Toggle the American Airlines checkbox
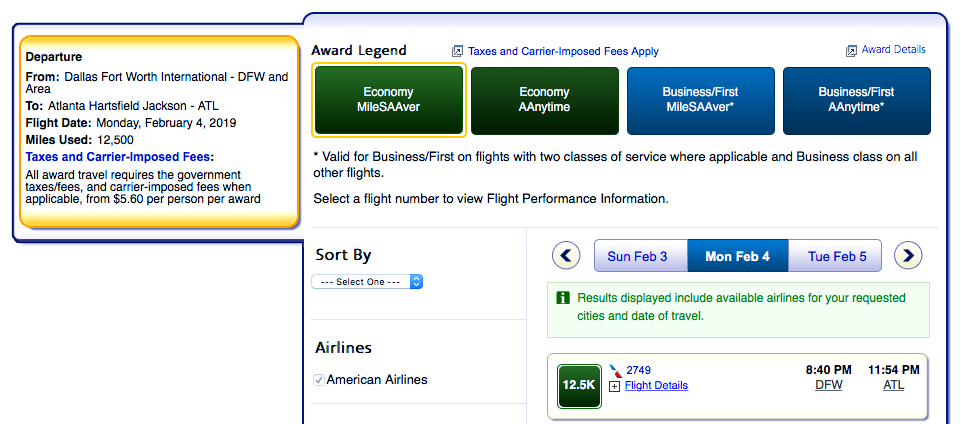This screenshot has height=424, width=961. click(319, 380)
